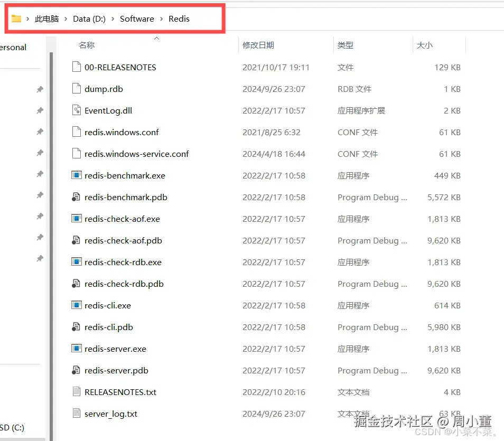Go to the Software folder in the breadcrumb
504x441 pixels.
click(x=137, y=19)
